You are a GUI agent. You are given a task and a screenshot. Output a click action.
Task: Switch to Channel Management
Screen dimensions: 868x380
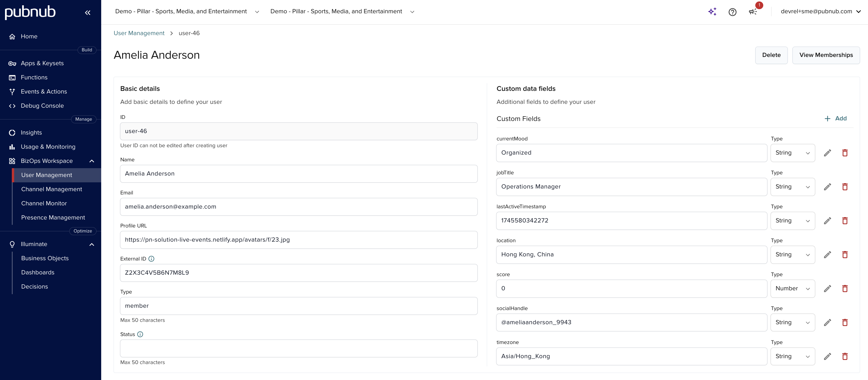click(52, 189)
